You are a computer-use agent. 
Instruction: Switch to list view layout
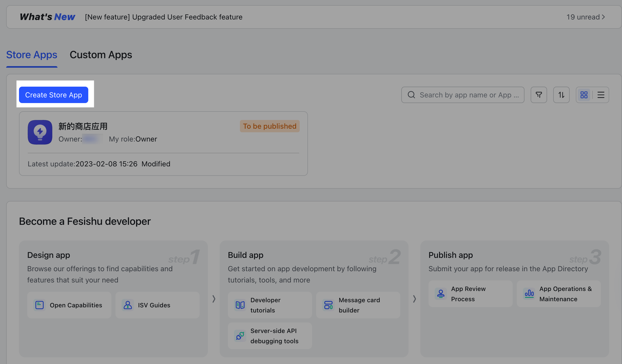pos(601,95)
